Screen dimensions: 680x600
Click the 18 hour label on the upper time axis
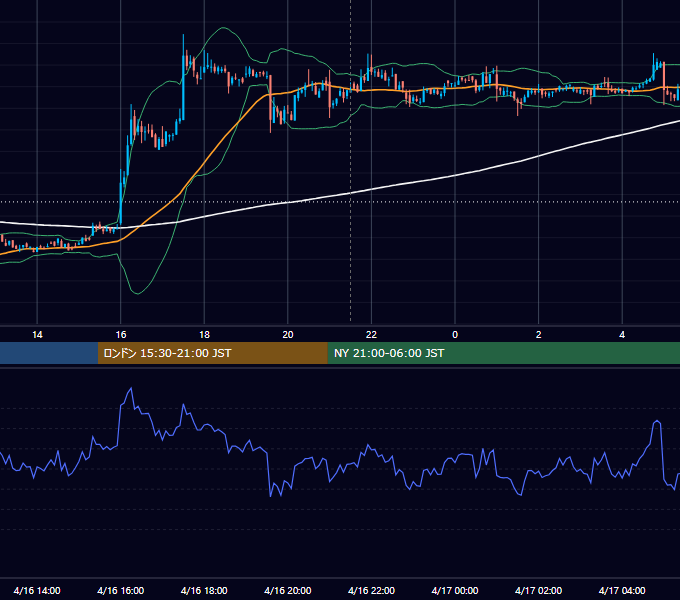(204, 335)
